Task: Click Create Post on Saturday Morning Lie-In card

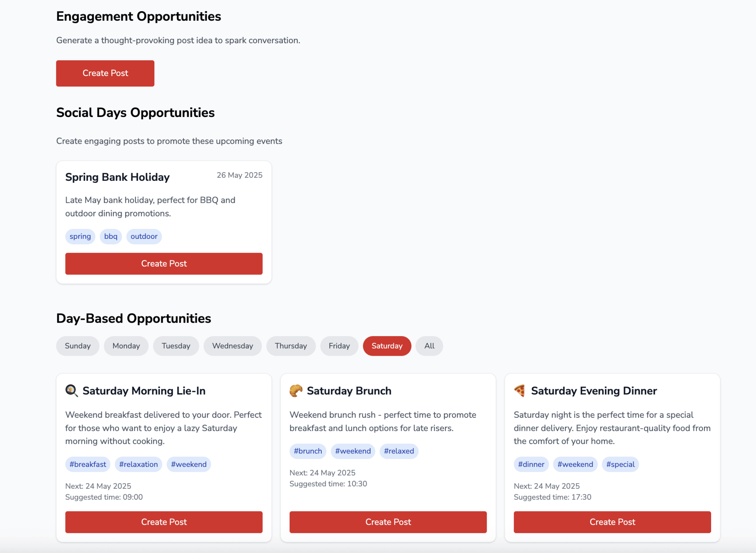Action: click(164, 522)
